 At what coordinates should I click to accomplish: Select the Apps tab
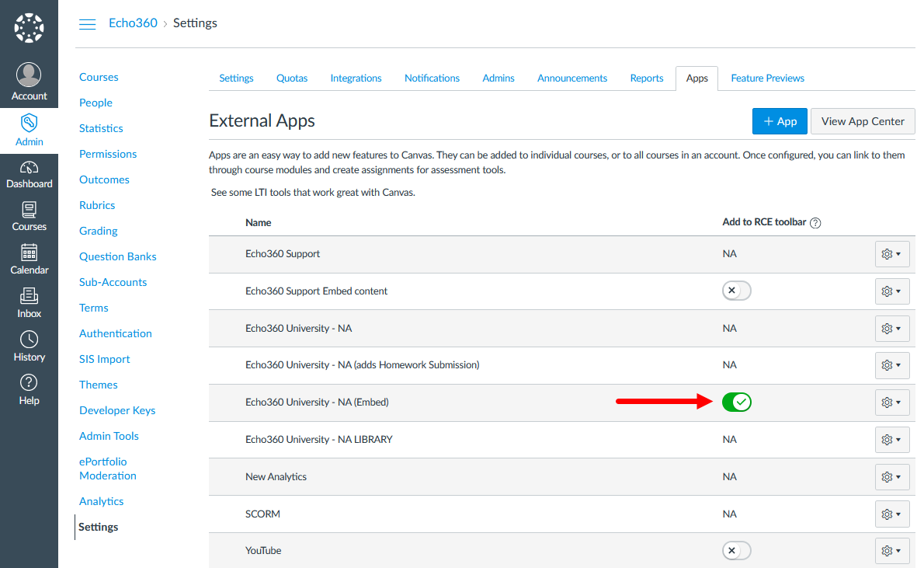[x=696, y=78]
